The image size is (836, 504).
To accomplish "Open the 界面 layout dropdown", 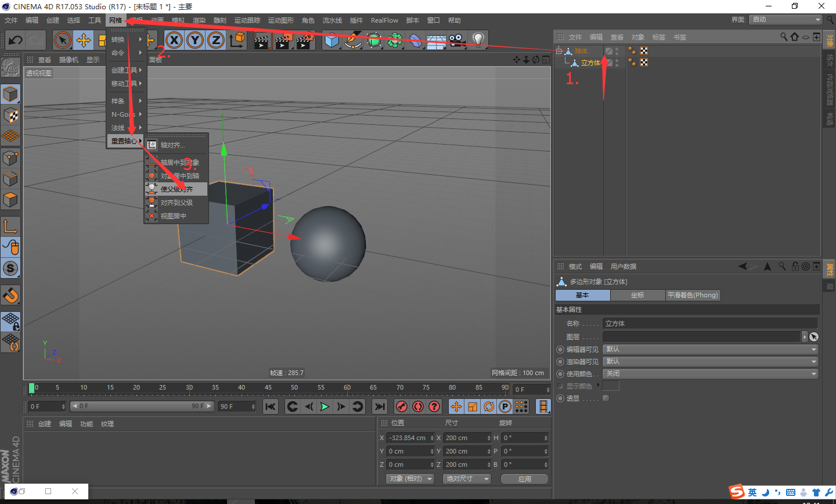I will click(x=785, y=20).
